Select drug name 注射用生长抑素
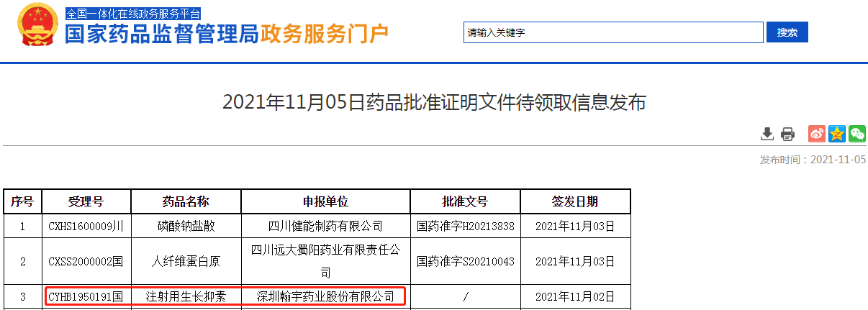 click(x=186, y=296)
